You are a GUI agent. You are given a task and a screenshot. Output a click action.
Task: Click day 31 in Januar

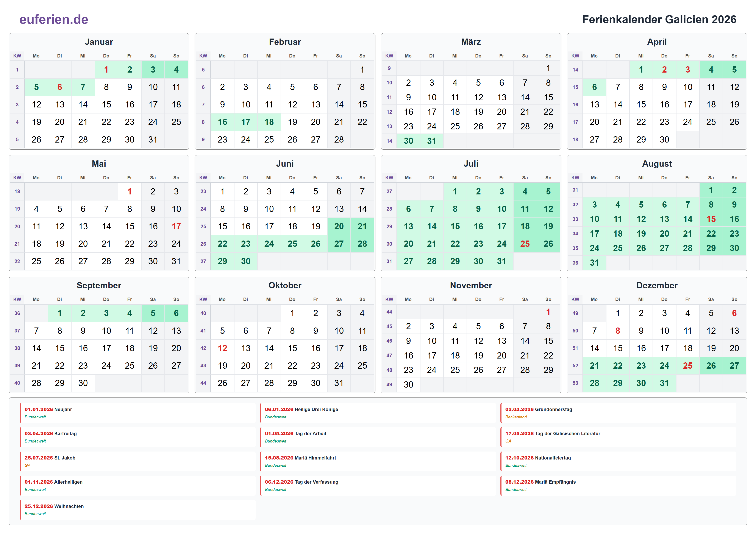(153, 140)
